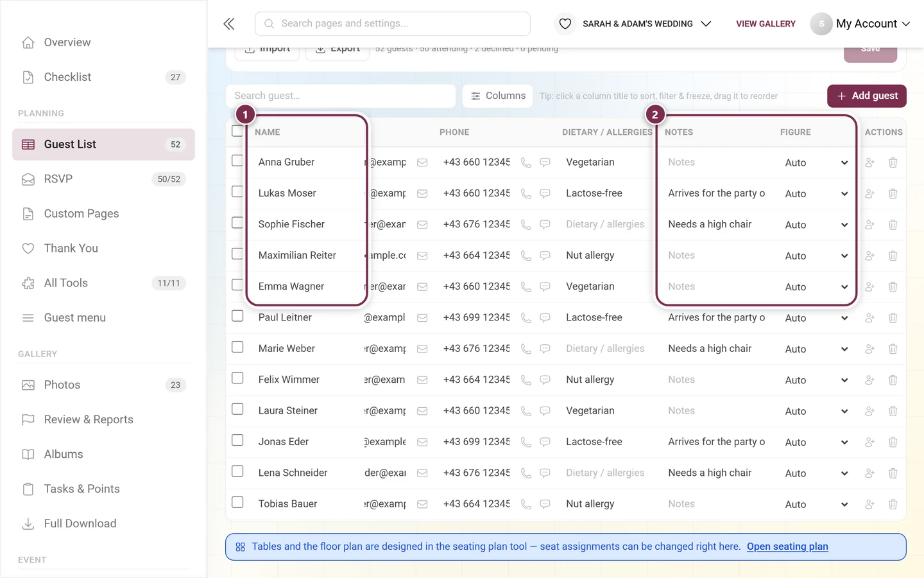Click the trash icon in Tobias Bauer's row

893,504
